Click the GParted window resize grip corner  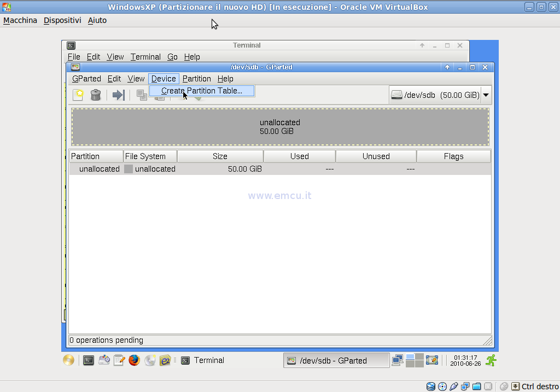click(x=487, y=341)
